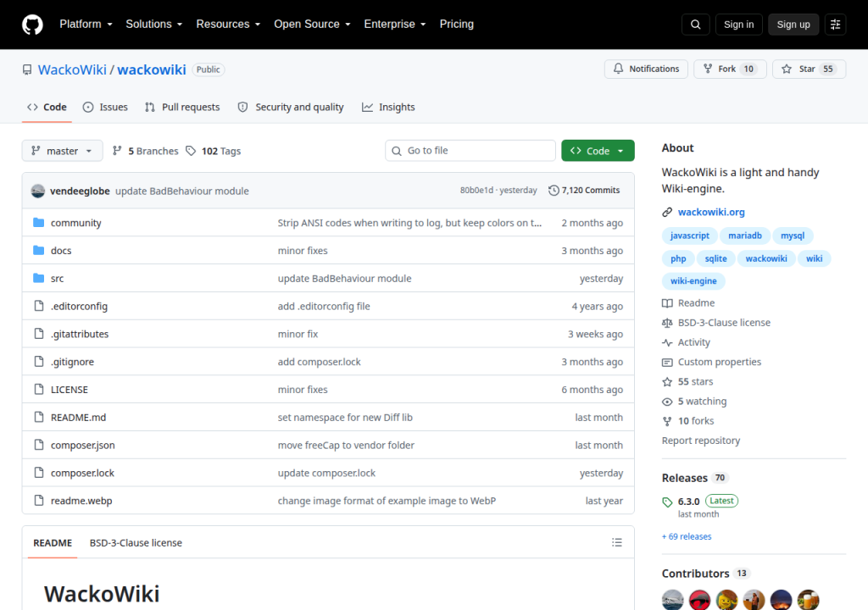Star the wackowiki repository
868x610 pixels.
(809, 69)
